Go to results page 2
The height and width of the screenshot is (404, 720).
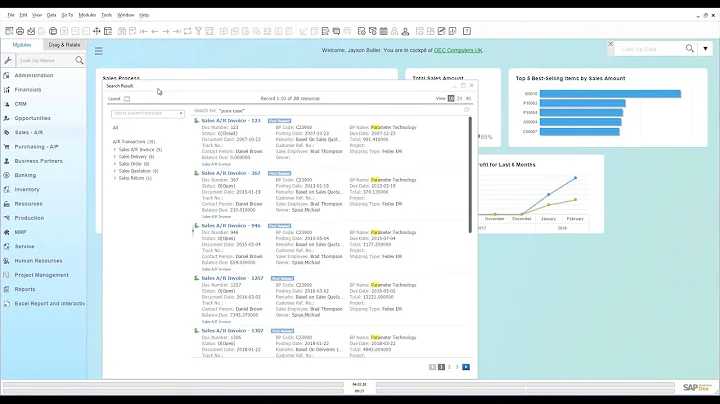(x=450, y=367)
